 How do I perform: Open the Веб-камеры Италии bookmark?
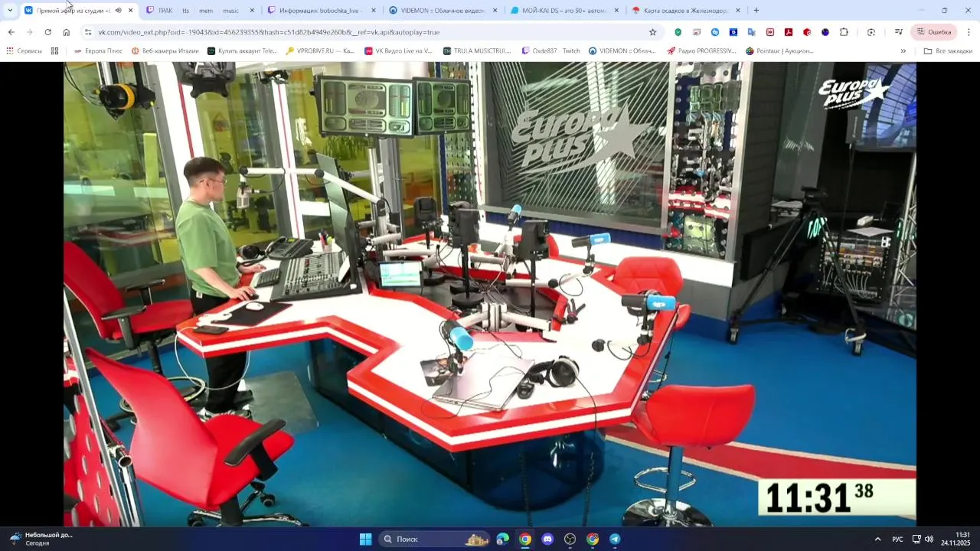click(165, 51)
